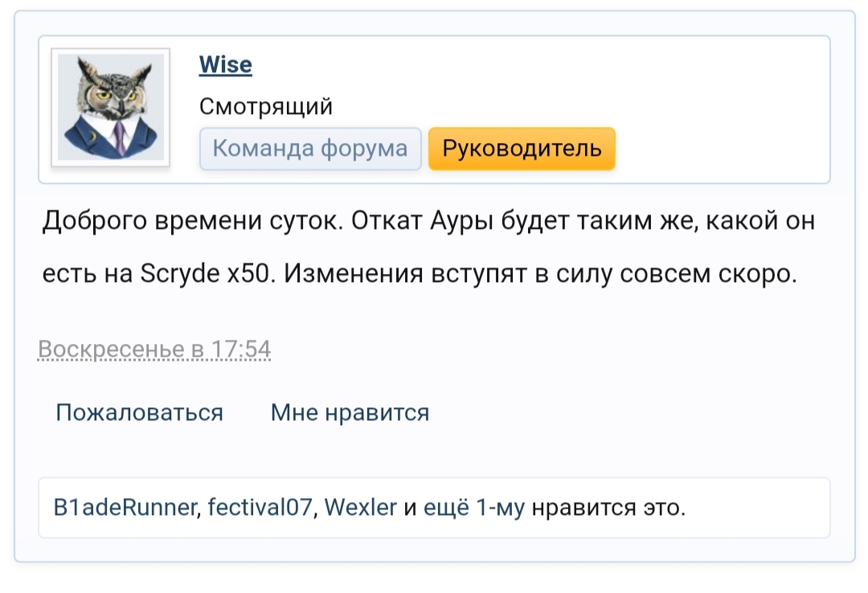Screen dimensions: 868x593
Task: Click the owl avatar picture
Action: pyautogui.click(x=110, y=108)
